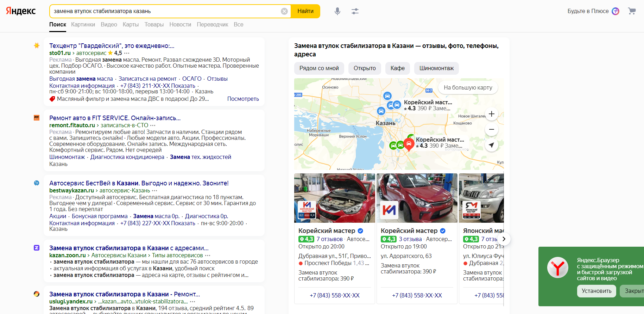This screenshot has height=314, width=644.
Task: Open the ОСАГО sitelink
Action: point(192,79)
